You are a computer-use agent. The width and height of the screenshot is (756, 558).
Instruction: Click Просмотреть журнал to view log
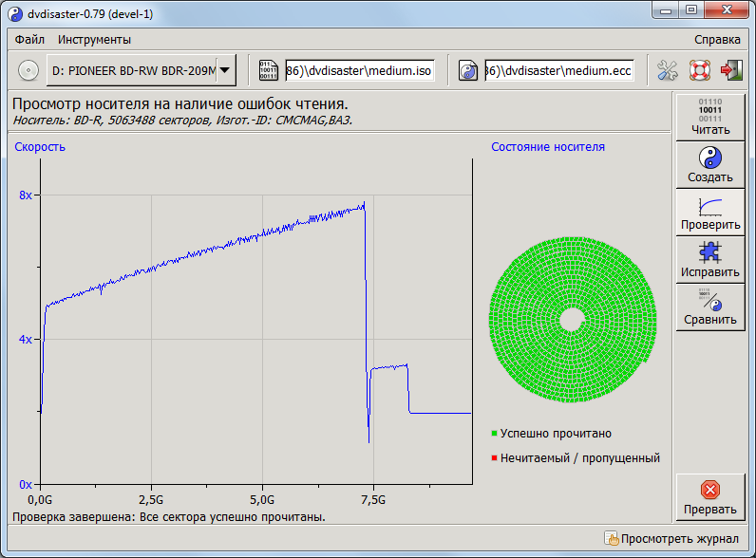(671, 539)
